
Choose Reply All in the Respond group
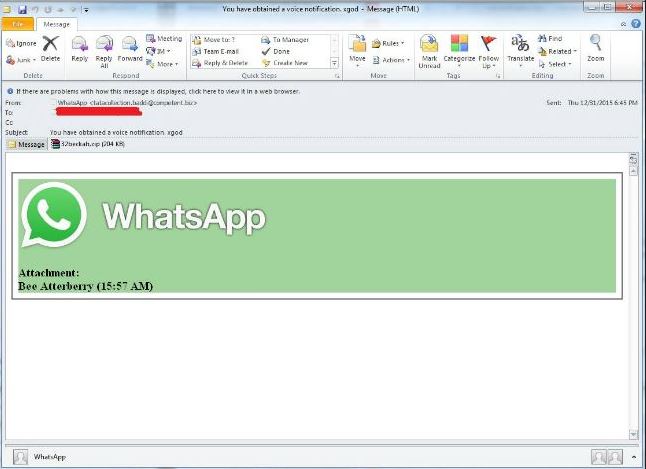pos(104,51)
